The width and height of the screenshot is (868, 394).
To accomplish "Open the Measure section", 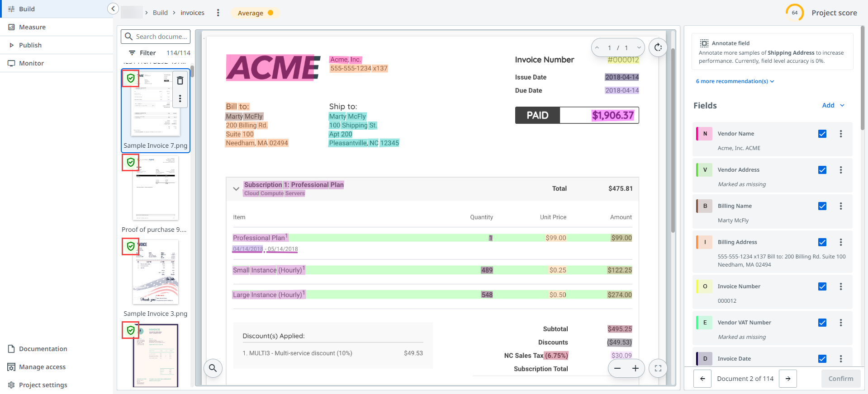I will pos(57,27).
